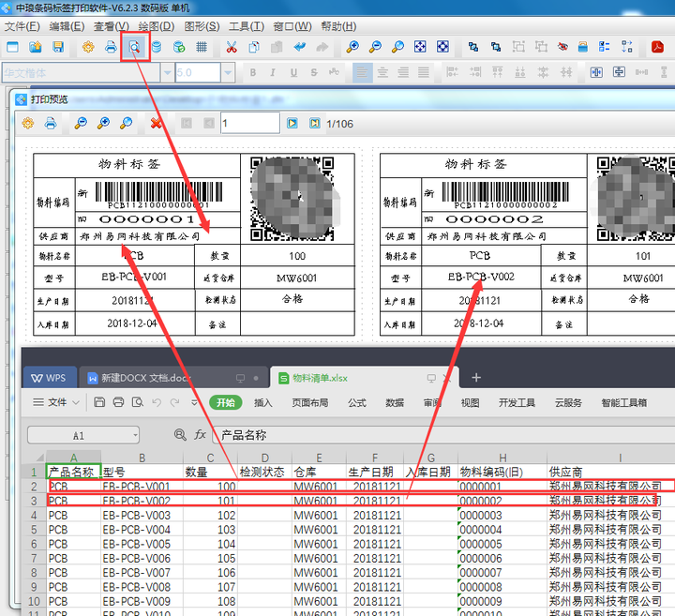The width and height of the screenshot is (675, 616).
Task: Select justified text alignment
Action: pyautogui.click(x=424, y=73)
